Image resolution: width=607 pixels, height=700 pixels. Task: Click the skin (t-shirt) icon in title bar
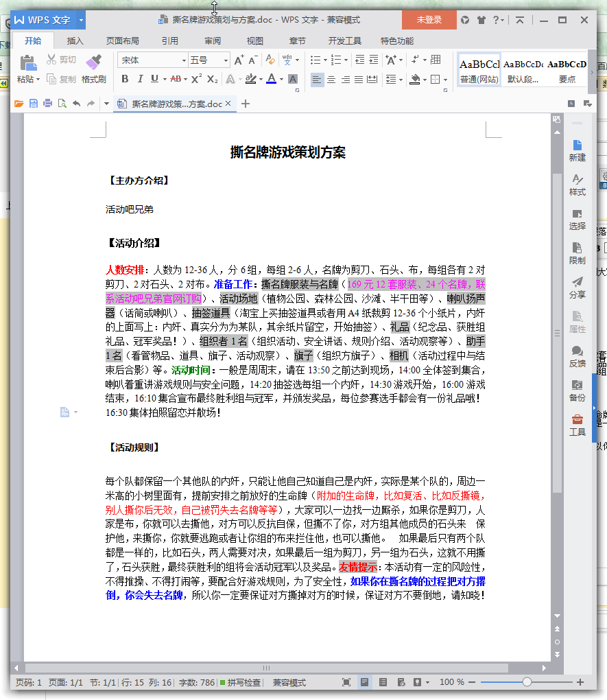coord(481,20)
